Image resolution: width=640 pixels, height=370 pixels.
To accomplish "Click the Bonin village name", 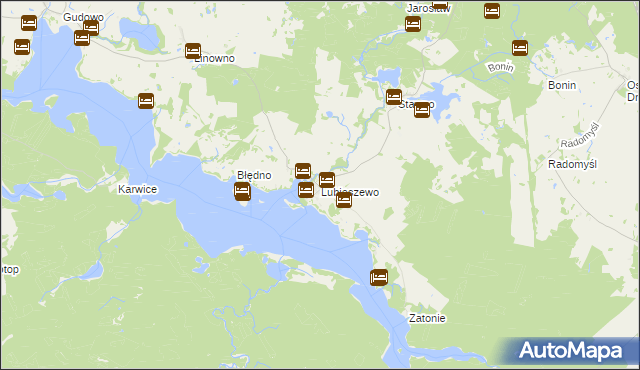I will point(562,85).
